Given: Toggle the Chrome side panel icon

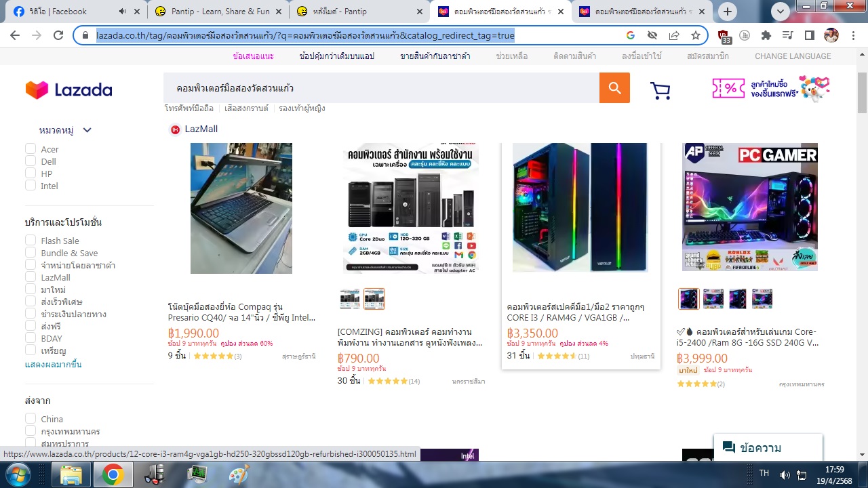Looking at the screenshot, I should point(810,35).
